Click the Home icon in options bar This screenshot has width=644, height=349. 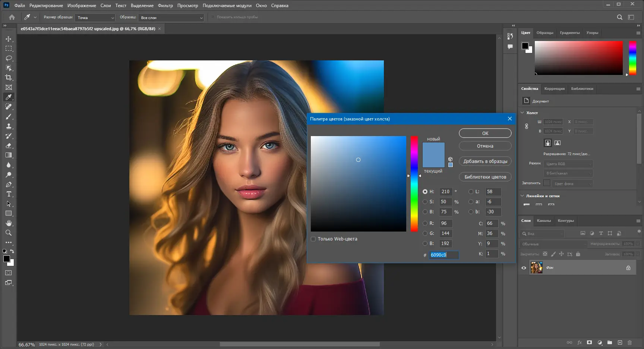(12, 17)
